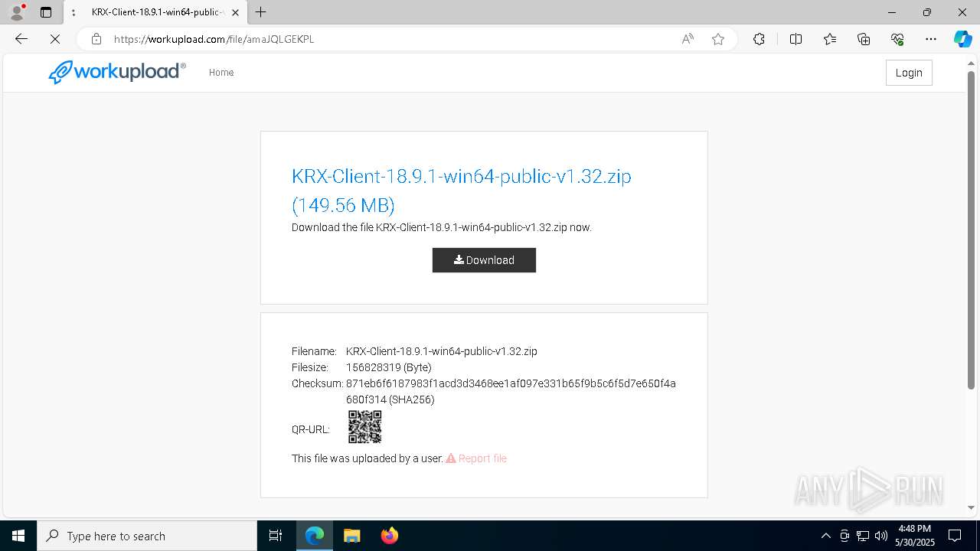Open taskbar clock showing 4:48 PM

tap(916, 536)
